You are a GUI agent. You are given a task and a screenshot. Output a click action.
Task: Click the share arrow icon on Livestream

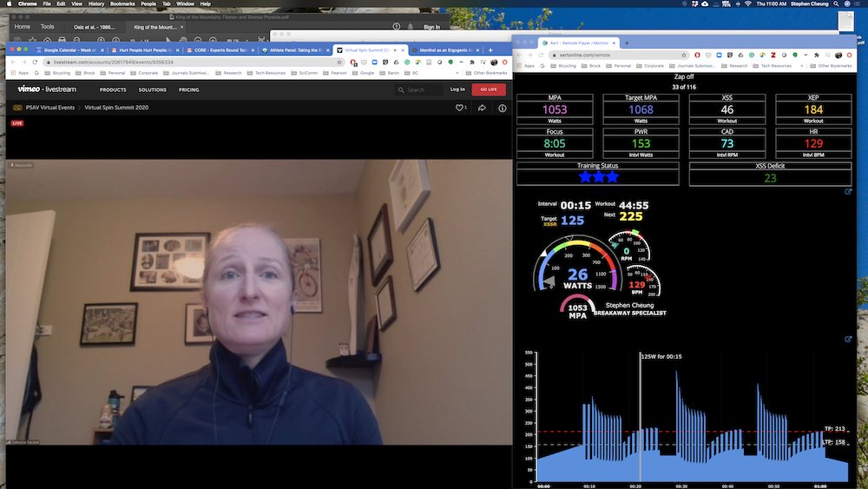[482, 108]
